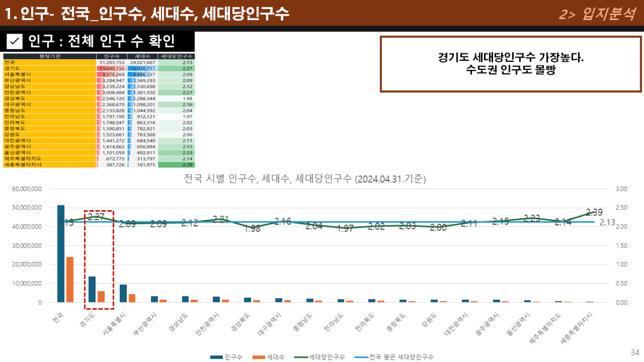
Task: Click the tall blue 전국 population bar
Action: (x=61, y=254)
